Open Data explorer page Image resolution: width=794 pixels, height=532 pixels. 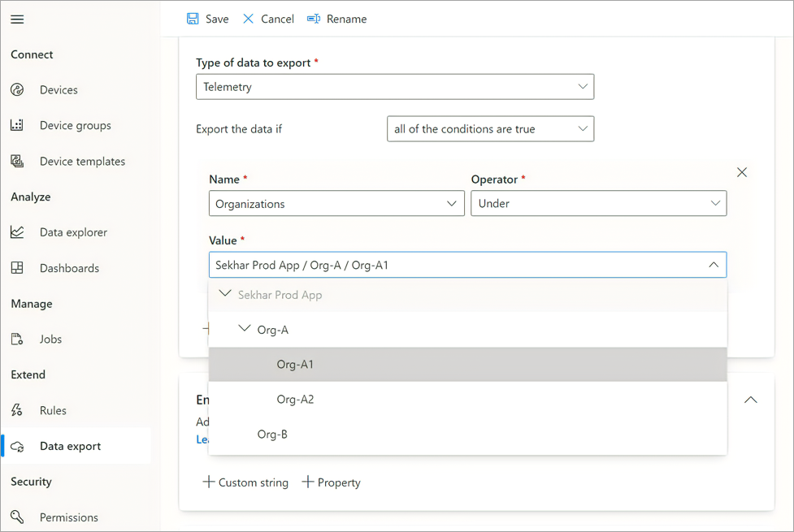[73, 231]
